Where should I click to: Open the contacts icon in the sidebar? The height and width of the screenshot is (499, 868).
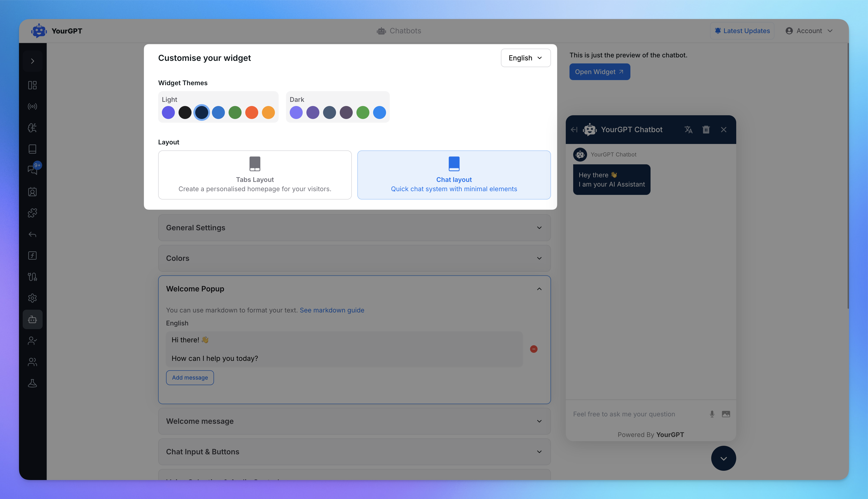(x=33, y=192)
